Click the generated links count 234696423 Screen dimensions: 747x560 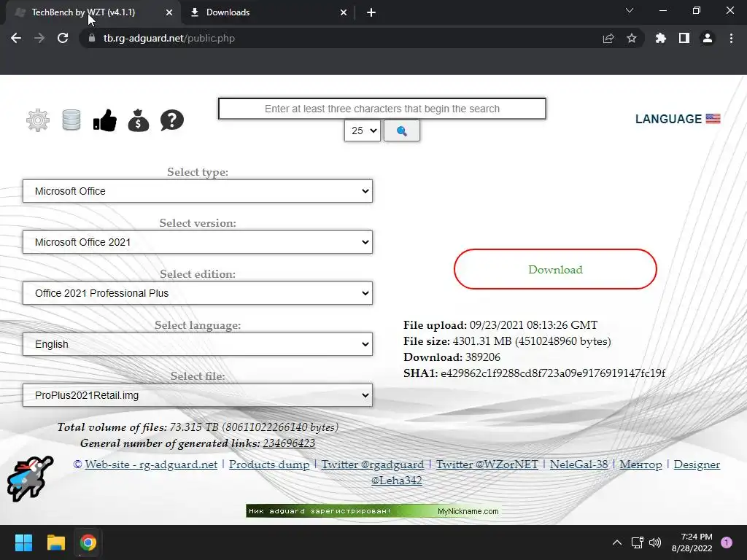[x=289, y=443]
